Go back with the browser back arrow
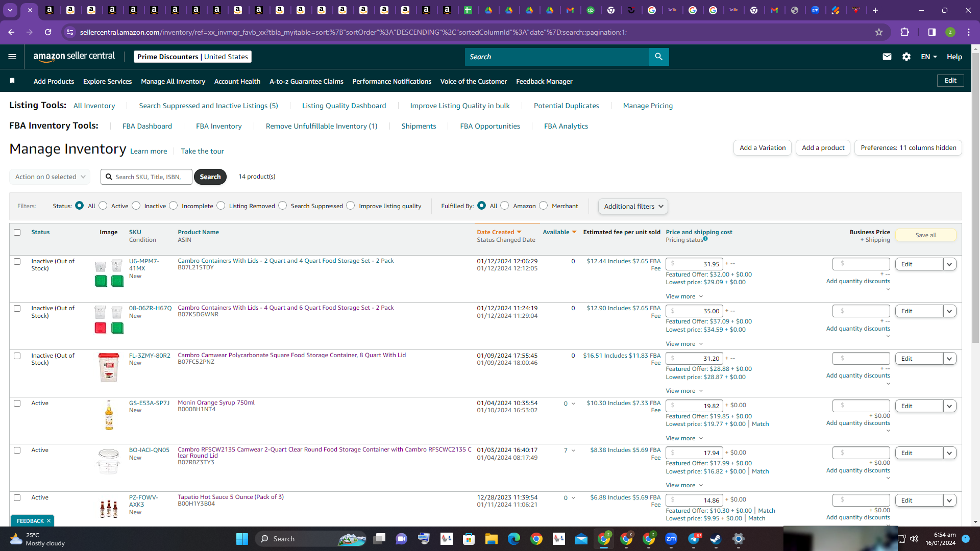Image resolution: width=980 pixels, height=551 pixels. 11,32
